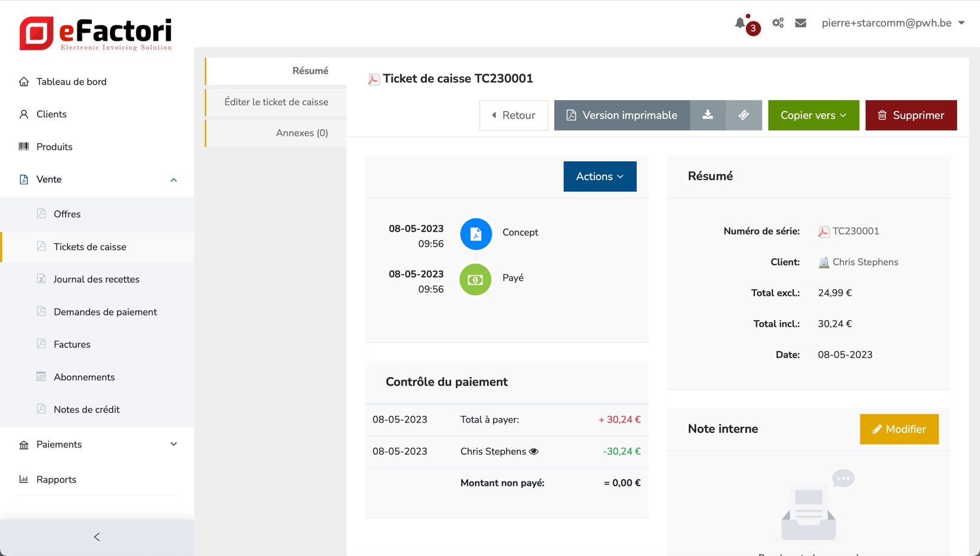Open the Annexes (0) tab

point(301,133)
